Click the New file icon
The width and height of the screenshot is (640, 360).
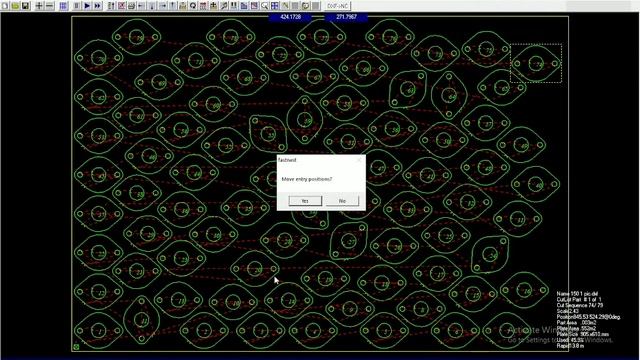[x=5, y=6]
